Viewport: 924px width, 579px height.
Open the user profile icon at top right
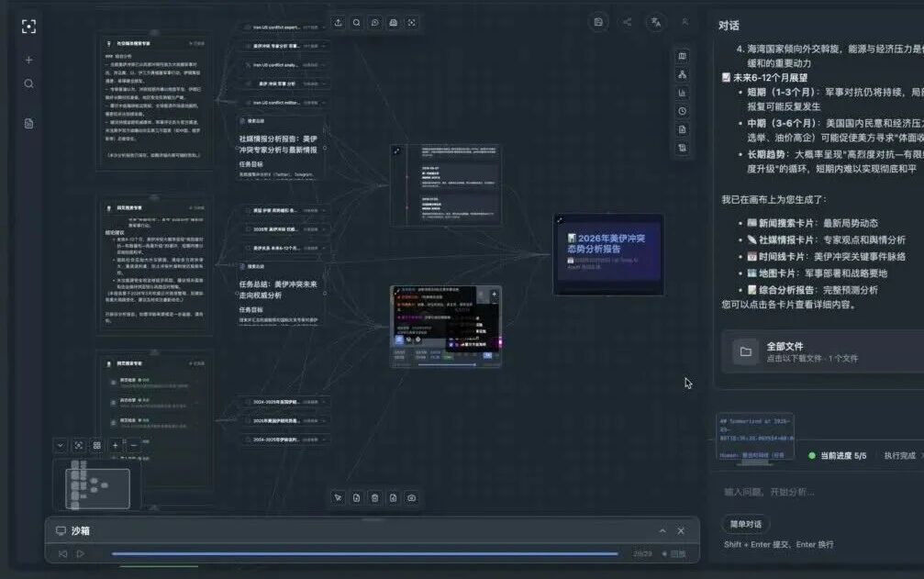(x=685, y=22)
